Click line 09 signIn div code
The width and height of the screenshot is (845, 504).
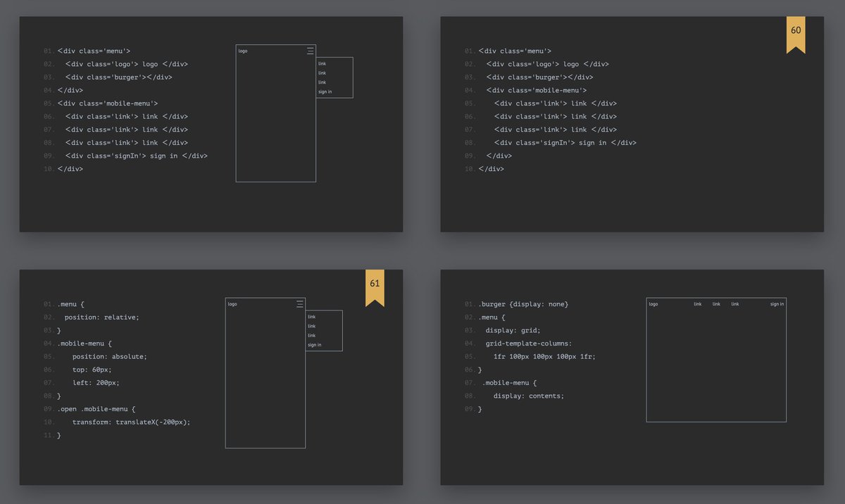pyautogui.click(x=137, y=156)
